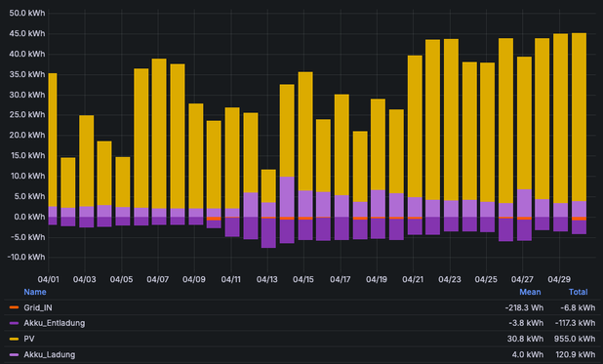Click the x-axis label 04/25

click(486, 279)
